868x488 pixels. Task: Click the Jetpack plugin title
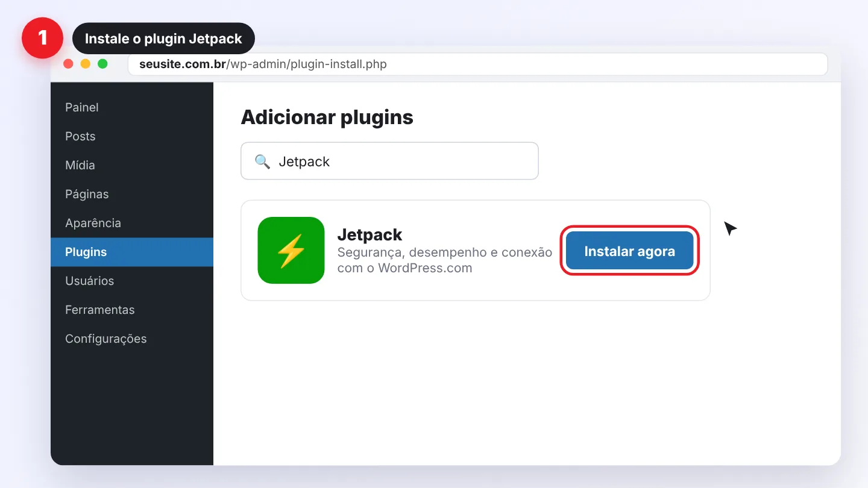click(x=370, y=234)
